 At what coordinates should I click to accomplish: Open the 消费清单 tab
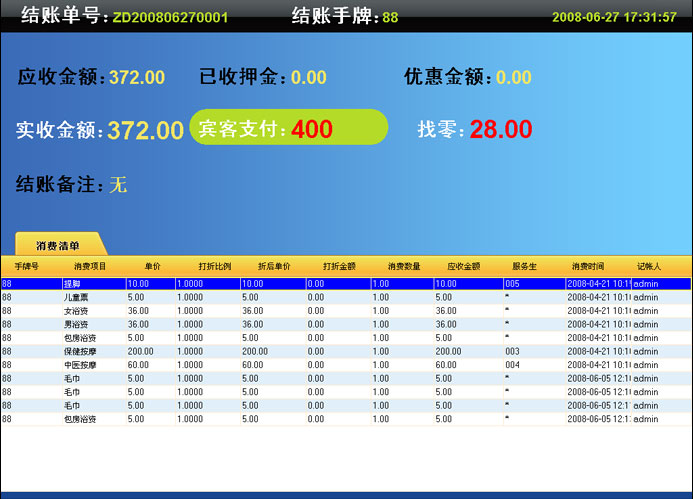(x=58, y=245)
